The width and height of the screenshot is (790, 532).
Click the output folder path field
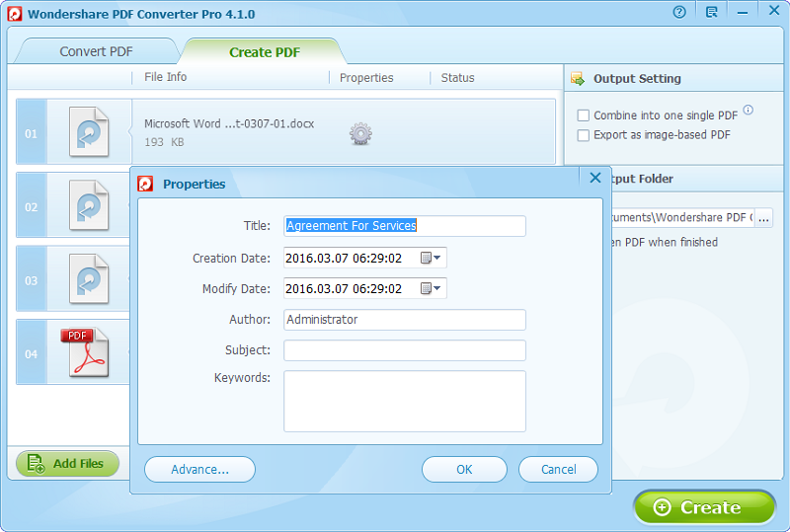[x=682, y=217]
